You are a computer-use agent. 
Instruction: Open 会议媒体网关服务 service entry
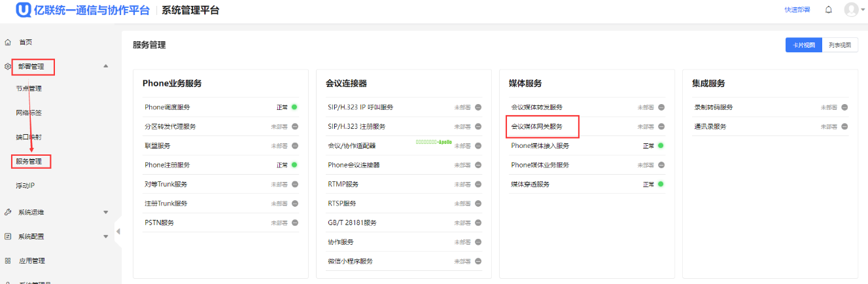(x=536, y=126)
